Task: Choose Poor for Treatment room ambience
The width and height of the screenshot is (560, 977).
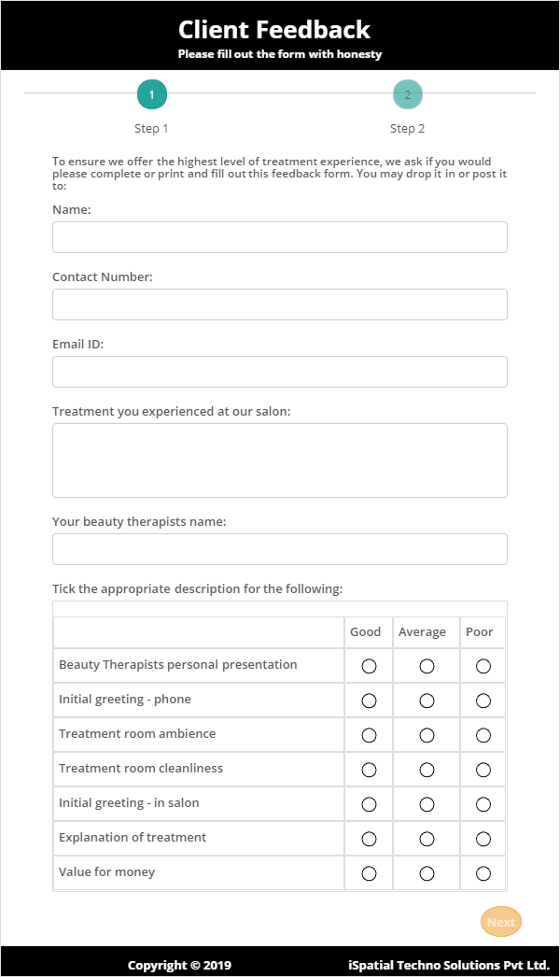Action: pyautogui.click(x=483, y=735)
